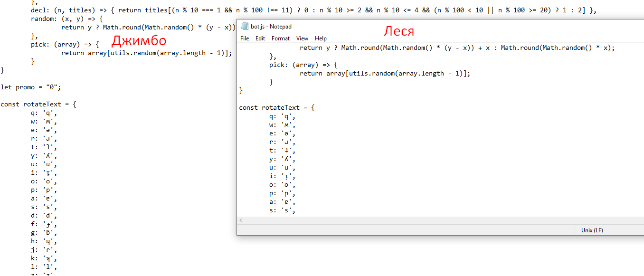Click the Unix (LF) status bar indicator
644x276 pixels.
[592, 230]
